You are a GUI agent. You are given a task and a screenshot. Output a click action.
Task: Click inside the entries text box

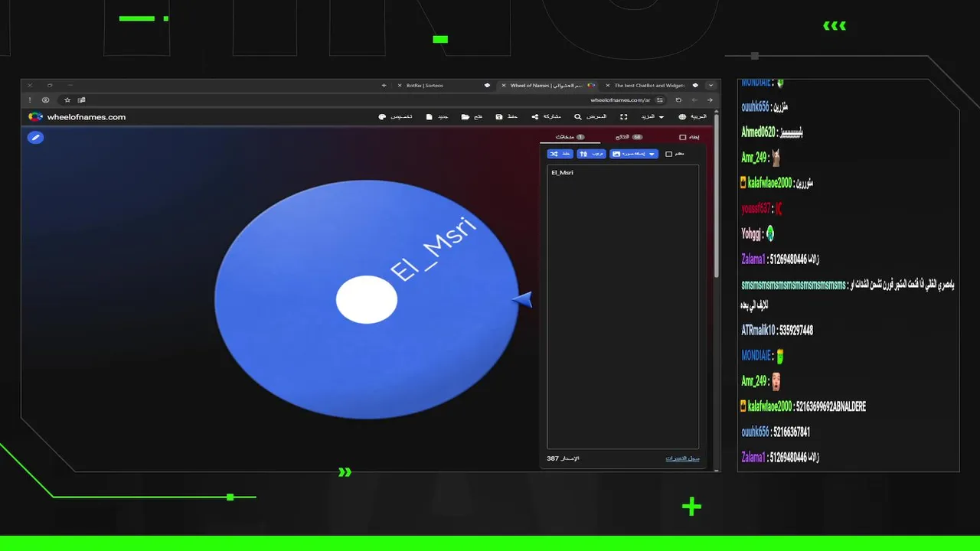click(622, 306)
